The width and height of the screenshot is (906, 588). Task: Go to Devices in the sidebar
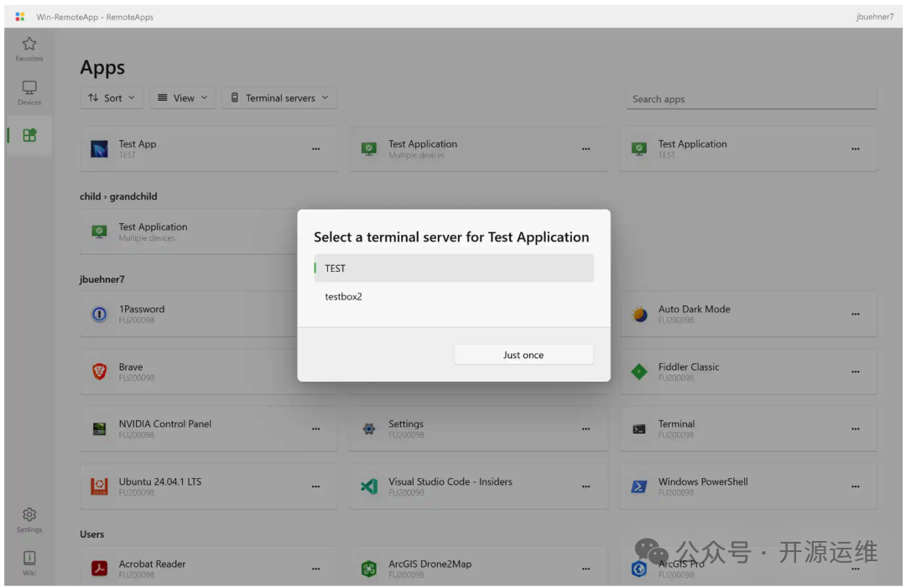[29, 92]
